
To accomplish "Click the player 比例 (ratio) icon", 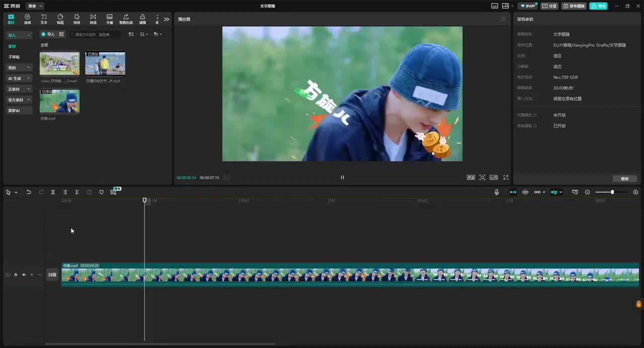I will [494, 177].
